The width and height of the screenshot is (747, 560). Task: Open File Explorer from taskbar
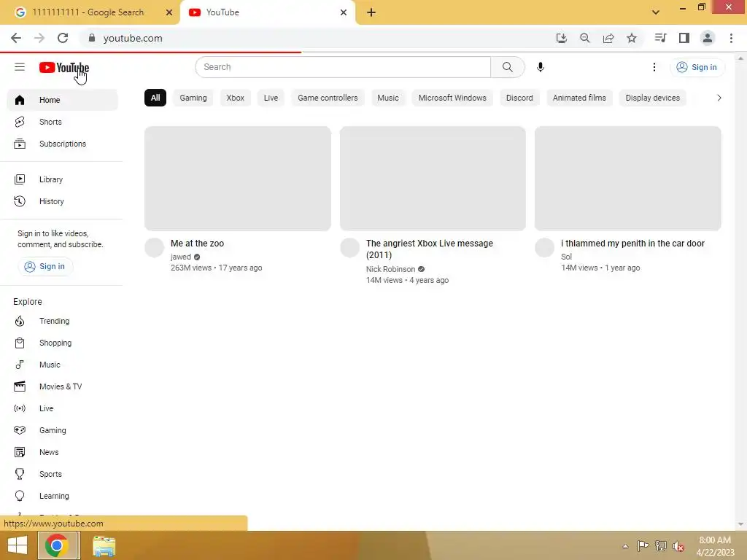(104, 545)
